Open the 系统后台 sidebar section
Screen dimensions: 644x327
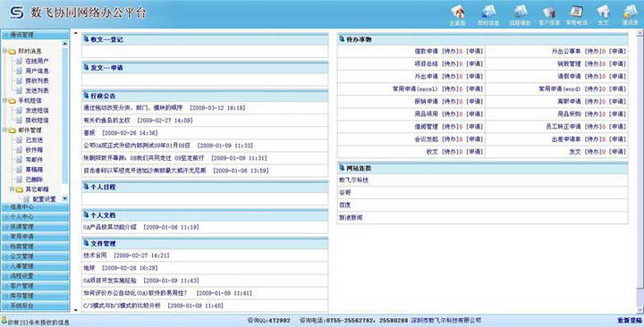point(35,306)
